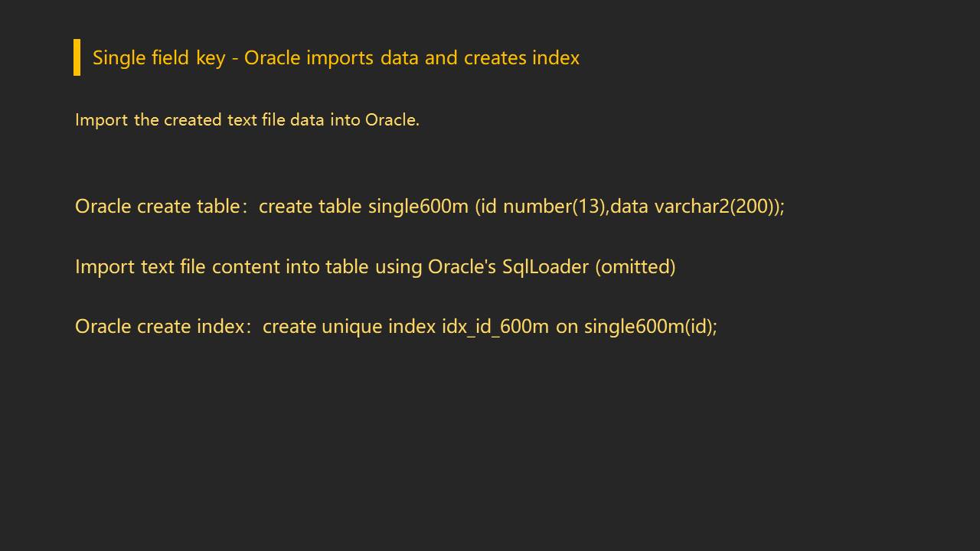Click "single600m" in the create table statement
Viewport: 980px width, 551px height.
click(x=418, y=207)
